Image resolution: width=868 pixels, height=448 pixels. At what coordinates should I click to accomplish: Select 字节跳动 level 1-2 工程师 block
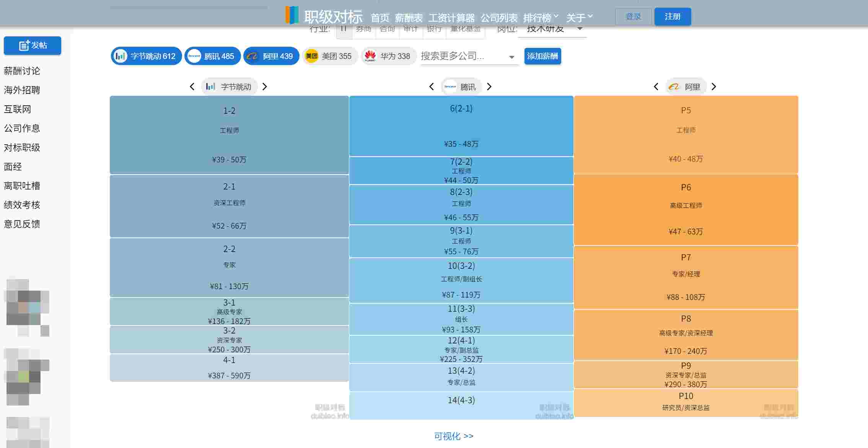[229, 135]
